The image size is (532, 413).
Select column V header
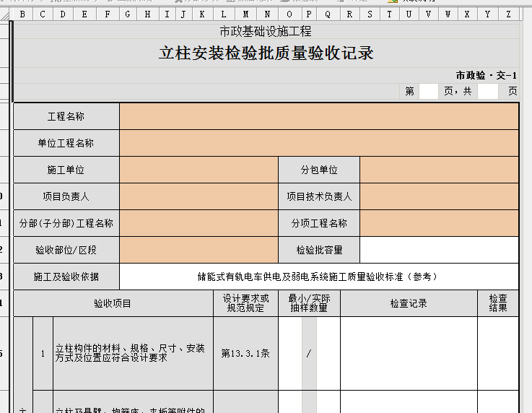point(428,14)
